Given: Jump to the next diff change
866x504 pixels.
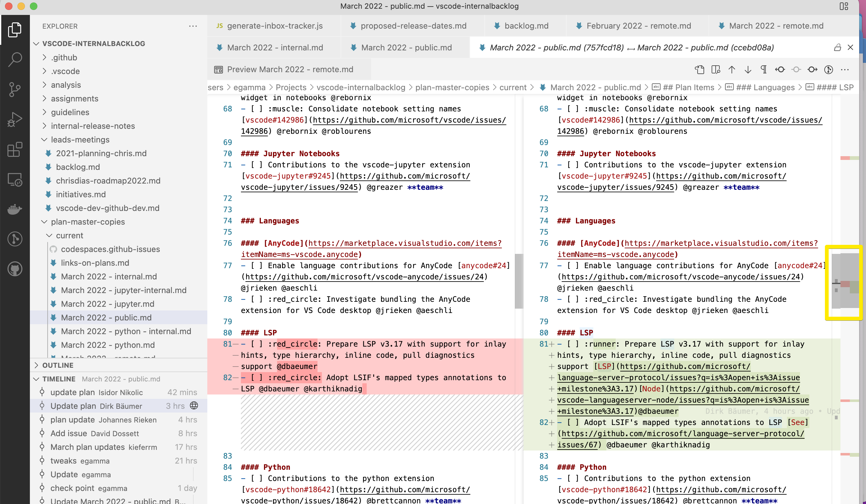Looking at the screenshot, I should [x=748, y=70].
